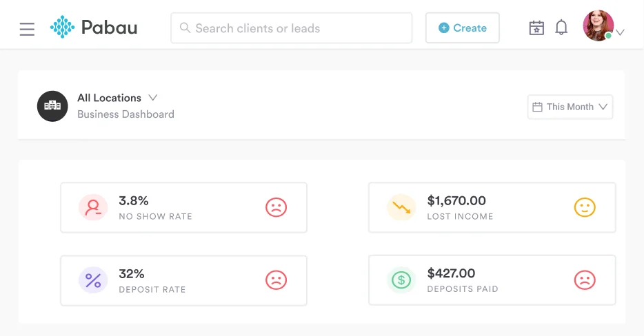Open the hamburger navigation menu
The image size is (644, 336).
click(x=27, y=29)
